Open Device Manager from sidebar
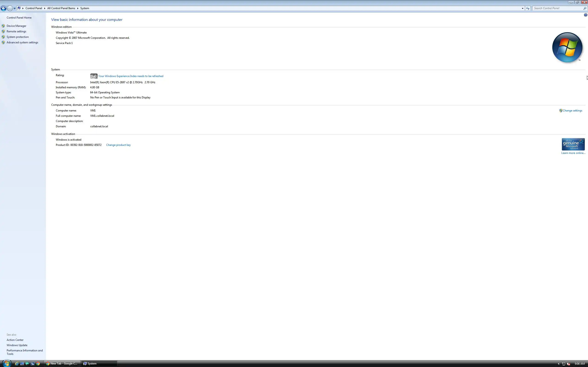 (x=16, y=26)
